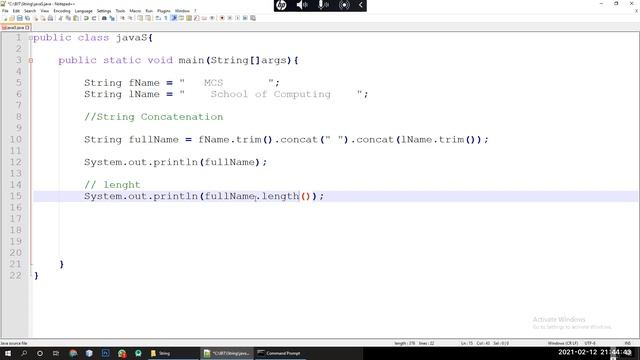
Task: Open taskbar Search magnifier
Action: click(24, 353)
